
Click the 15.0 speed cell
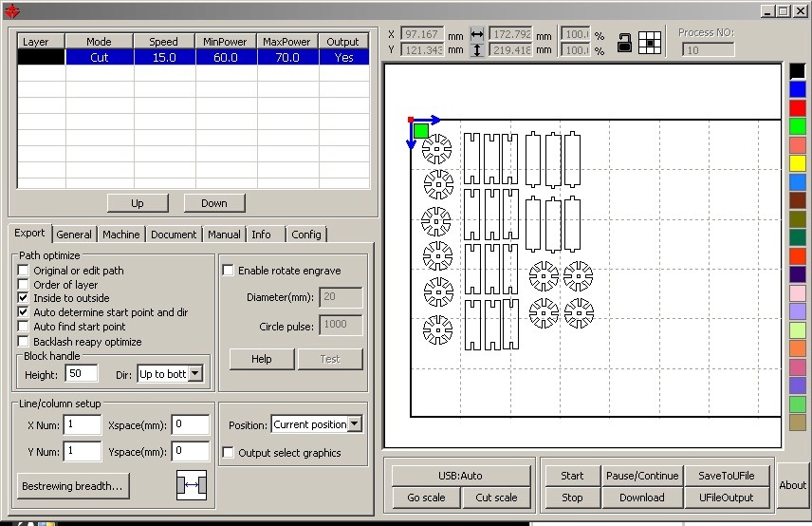[x=165, y=57]
